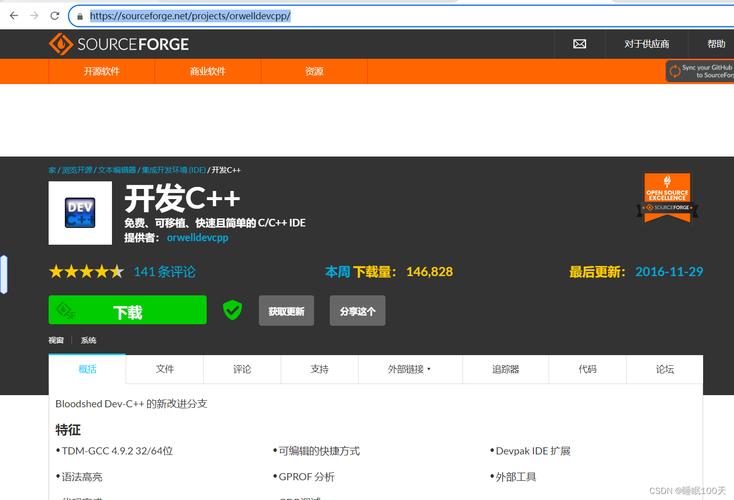Viewport: 734px width, 500px height.
Task: Open the 商业软件 menu
Action: [207, 72]
